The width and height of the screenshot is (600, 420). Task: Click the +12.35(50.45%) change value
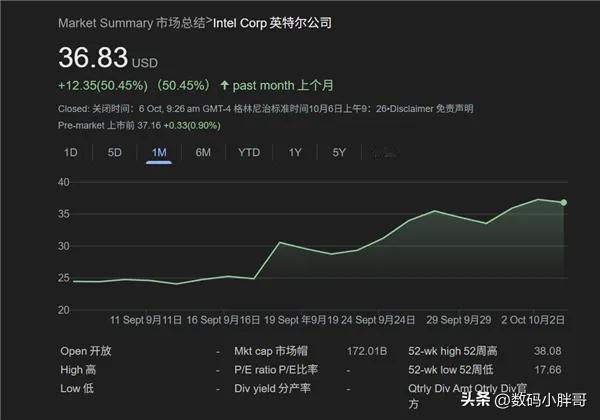pos(103,85)
